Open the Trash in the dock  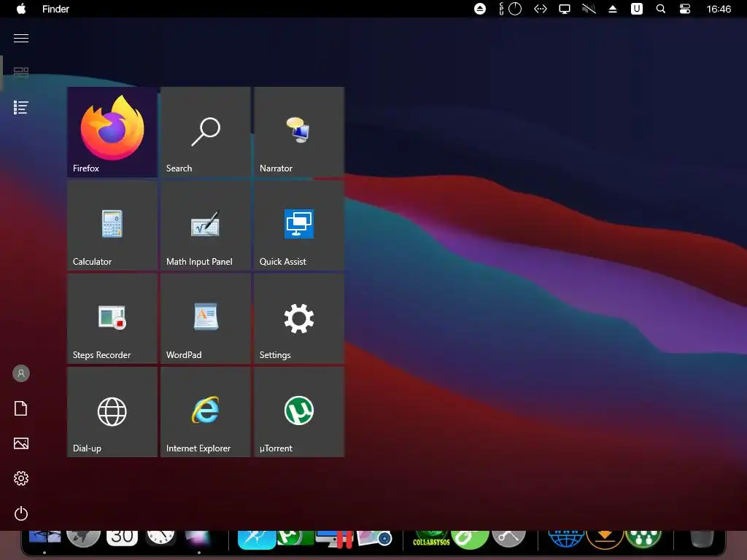pyautogui.click(x=702, y=539)
